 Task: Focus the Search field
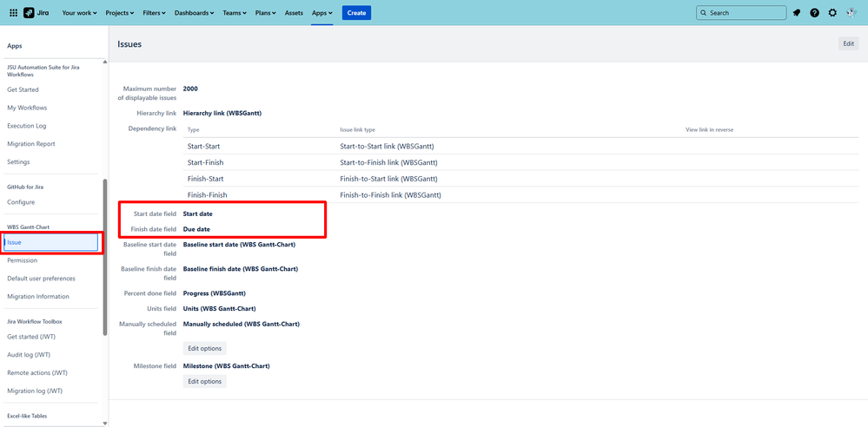pos(741,13)
